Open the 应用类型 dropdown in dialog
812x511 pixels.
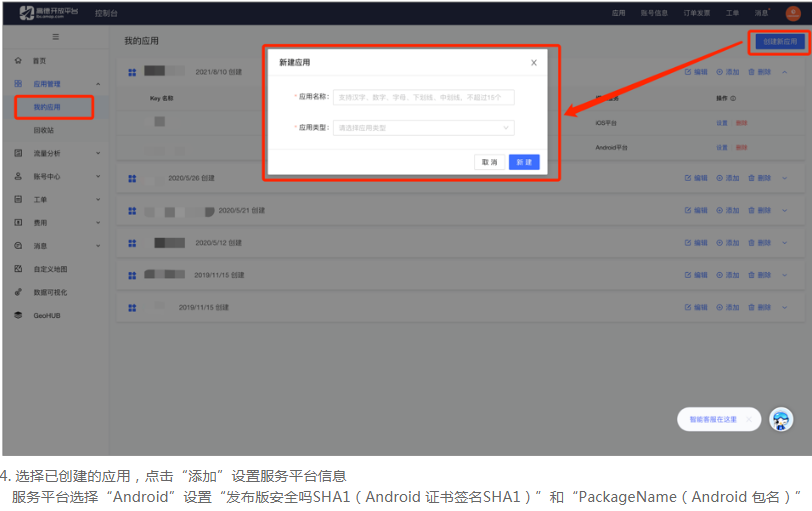pos(424,128)
